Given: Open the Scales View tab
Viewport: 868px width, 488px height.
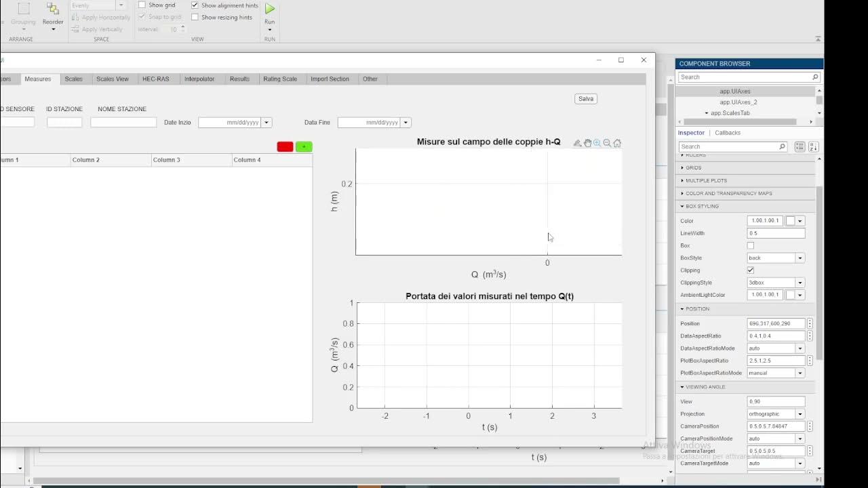Looking at the screenshot, I should click(x=113, y=79).
